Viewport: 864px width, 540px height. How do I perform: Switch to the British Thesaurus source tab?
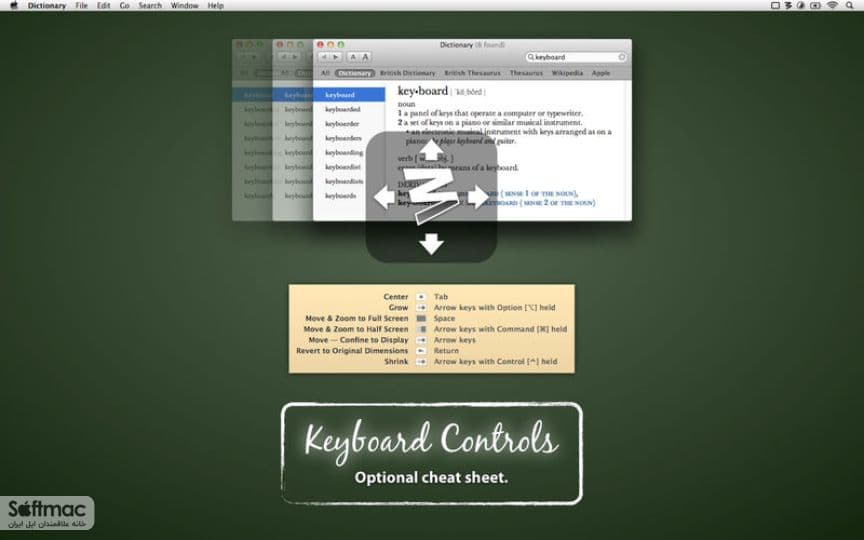pyautogui.click(x=472, y=73)
